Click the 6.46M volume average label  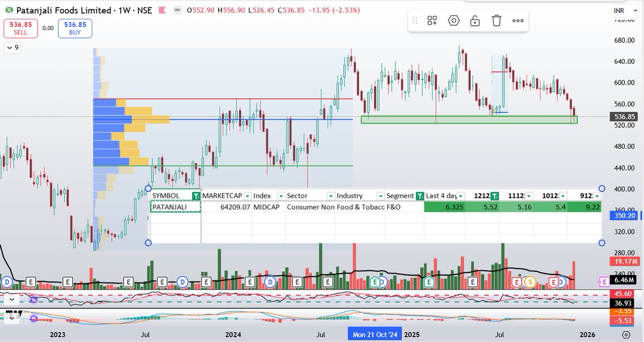coord(624,280)
